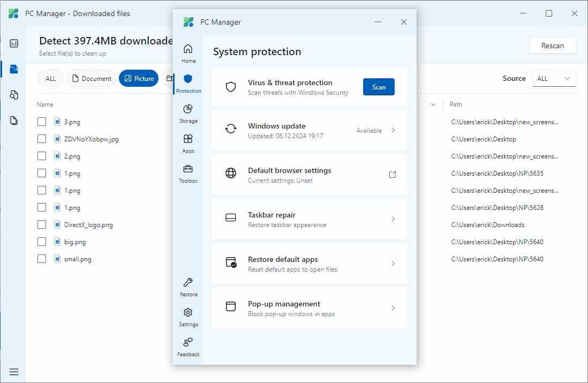Click path C:\Users\erick\Desktop
This screenshot has width=588, height=383.
coord(484,139)
